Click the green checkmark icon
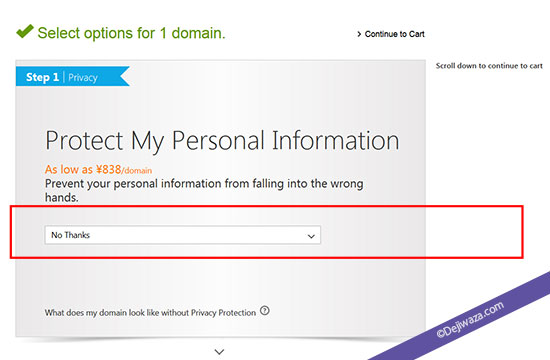 click(25, 31)
